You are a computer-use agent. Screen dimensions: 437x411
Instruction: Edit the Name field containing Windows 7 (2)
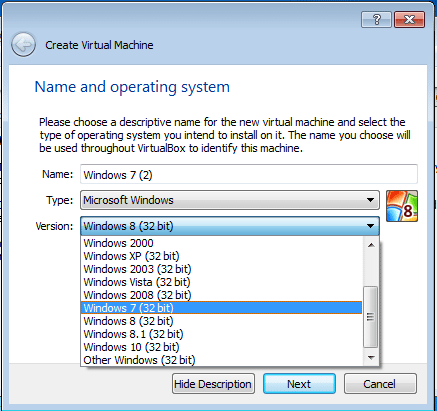click(249, 174)
